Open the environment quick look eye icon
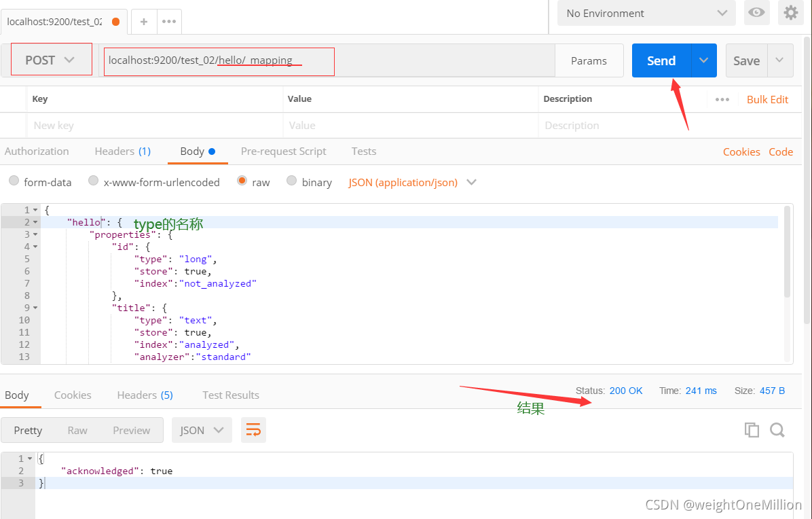 pyautogui.click(x=756, y=12)
